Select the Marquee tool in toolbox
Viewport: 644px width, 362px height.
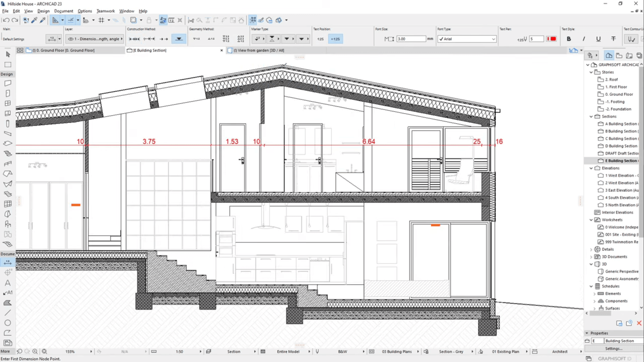point(8,64)
